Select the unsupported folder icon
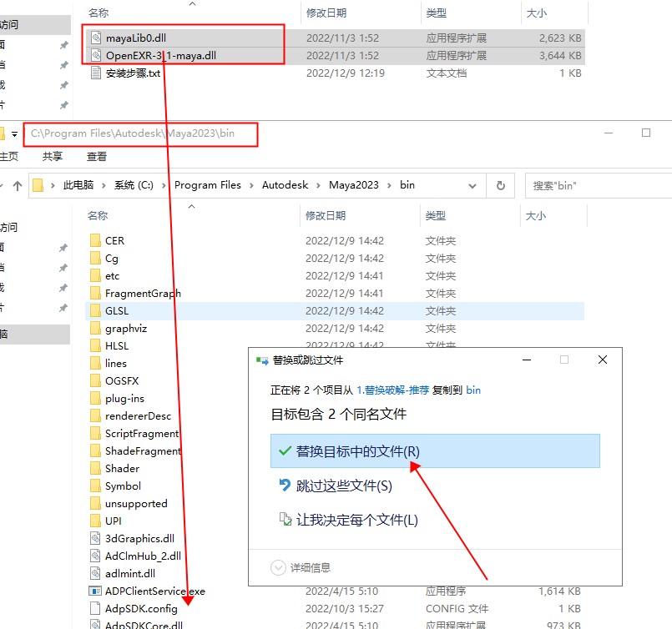Screen dimensions: 672x629 point(95,504)
